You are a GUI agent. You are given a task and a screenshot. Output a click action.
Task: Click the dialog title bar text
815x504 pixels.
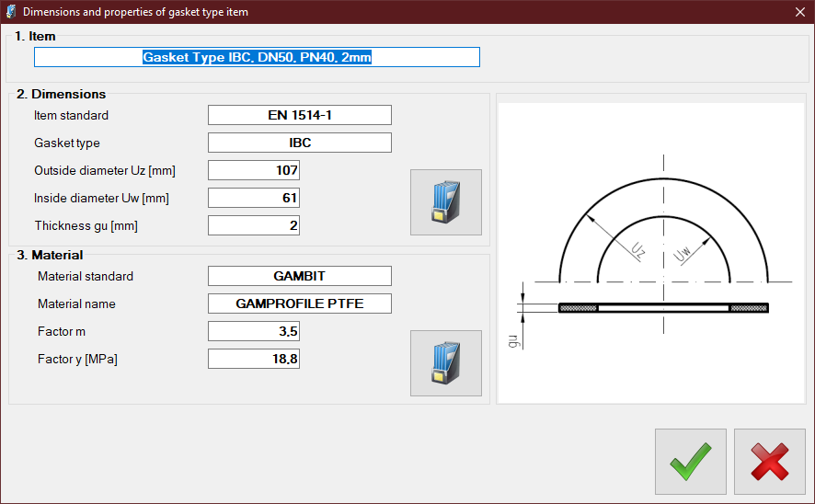click(135, 12)
